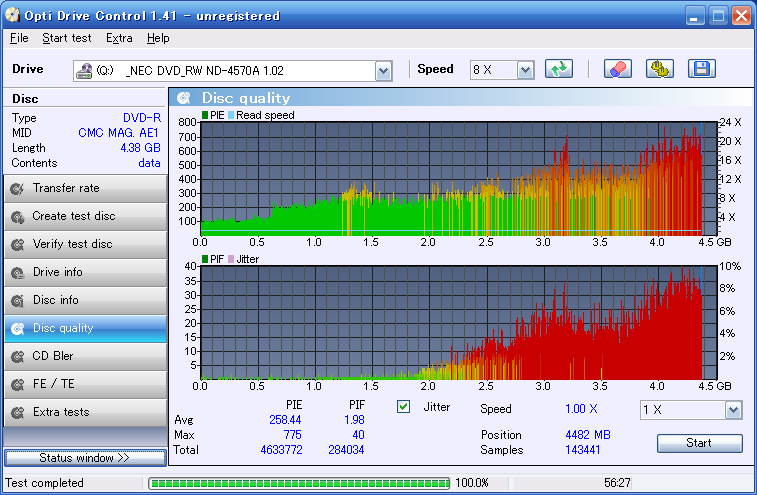757x495 pixels.
Task: Click the Speed value 1.00 X
Action: point(581,409)
